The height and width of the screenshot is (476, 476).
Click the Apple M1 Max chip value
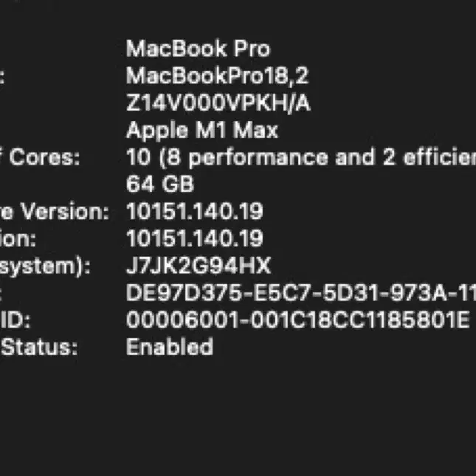(202, 131)
